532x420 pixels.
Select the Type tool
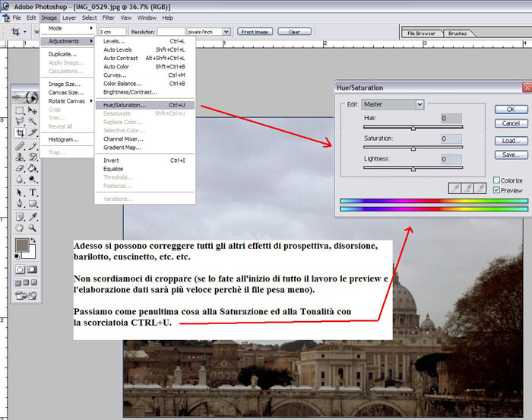pyautogui.click(x=33, y=192)
